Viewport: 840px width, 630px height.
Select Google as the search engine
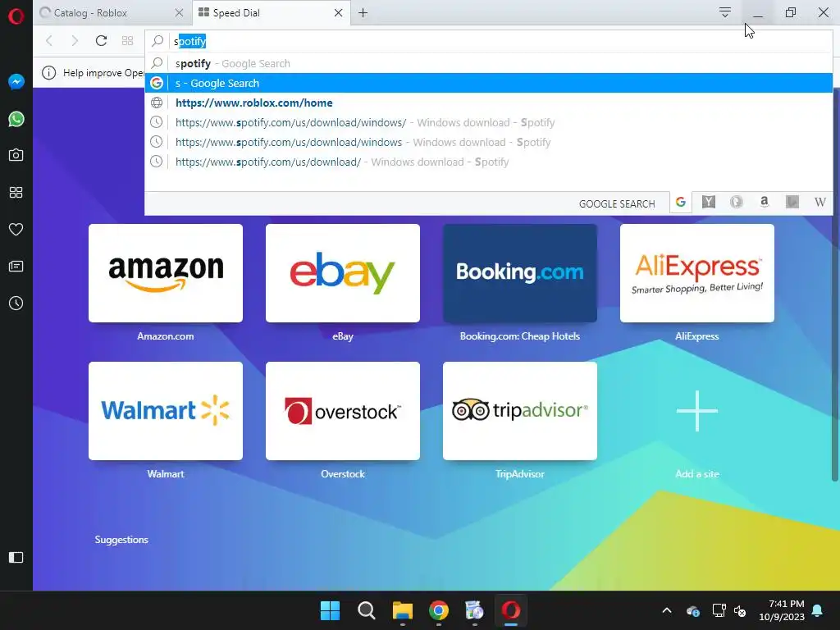[x=680, y=203]
